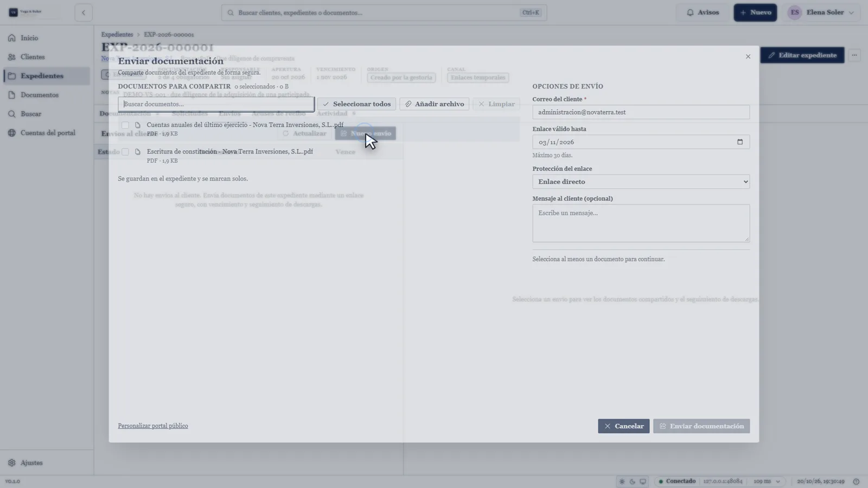Image resolution: width=868 pixels, height=488 pixels.
Task: Click the Mensaje al cliente text area
Action: click(x=641, y=223)
